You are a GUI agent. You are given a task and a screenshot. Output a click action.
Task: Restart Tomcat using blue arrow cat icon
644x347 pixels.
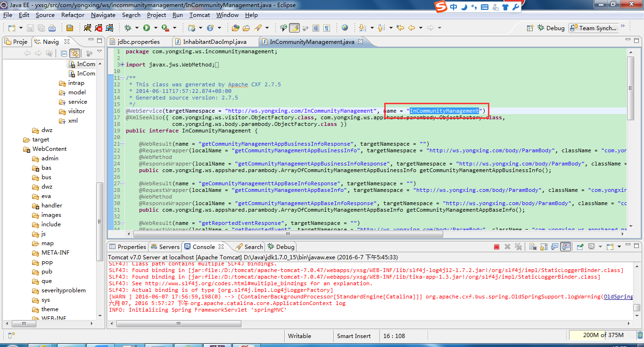pos(109,28)
